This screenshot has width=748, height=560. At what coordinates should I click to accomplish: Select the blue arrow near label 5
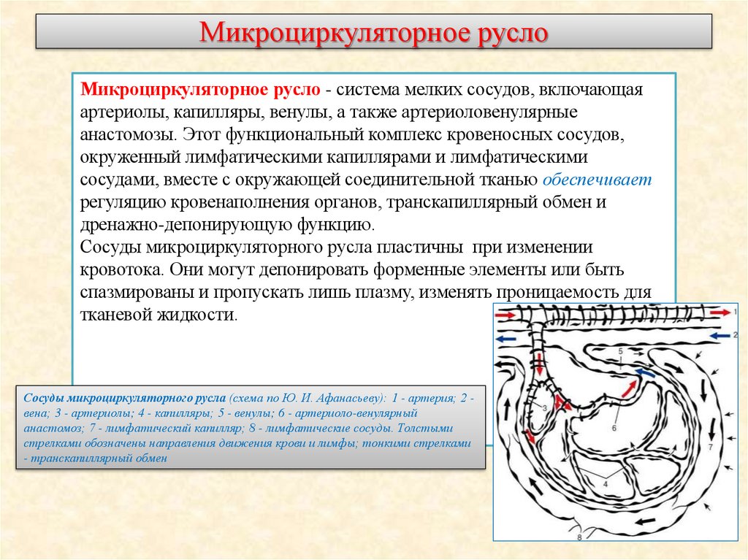click(646, 372)
